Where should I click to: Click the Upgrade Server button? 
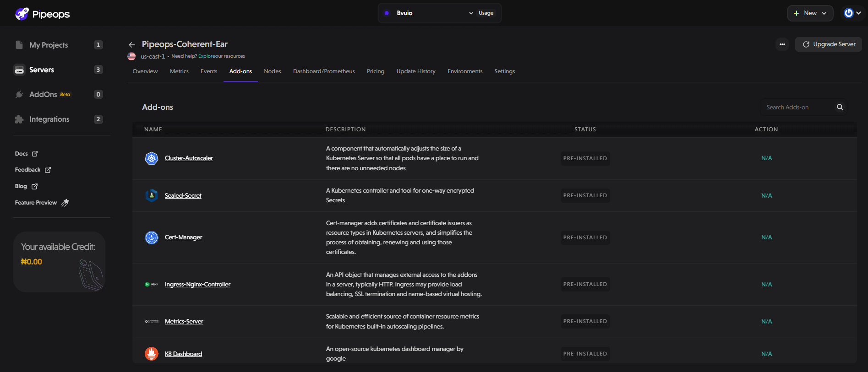(x=829, y=44)
